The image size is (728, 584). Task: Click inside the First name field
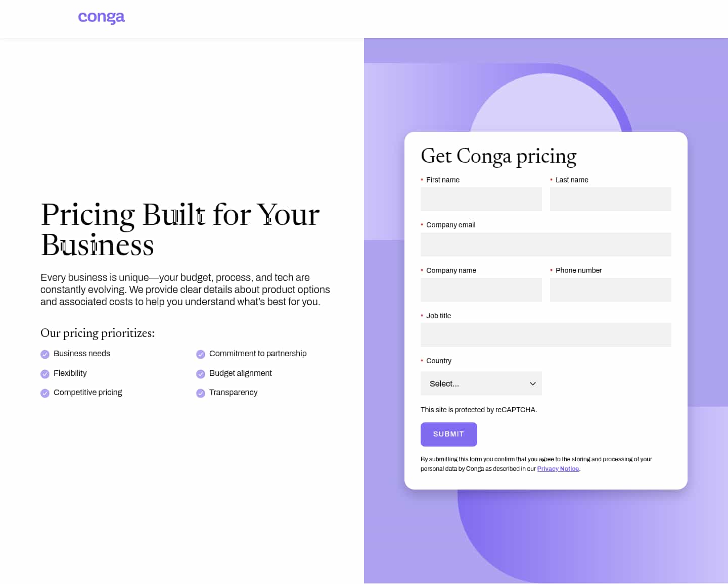(x=481, y=199)
